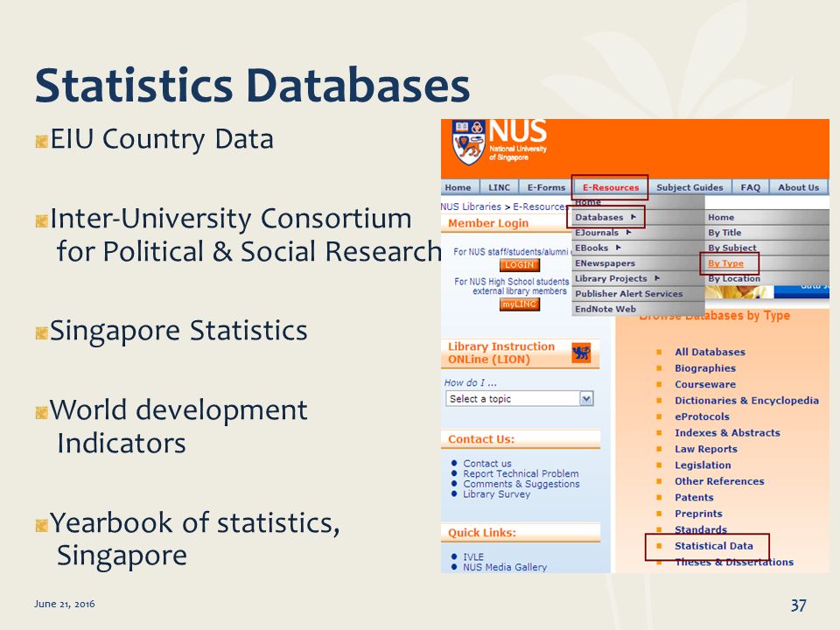Viewport: 840px width, 630px height.
Task: Expand the EJournals submenu
Action: (638, 233)
